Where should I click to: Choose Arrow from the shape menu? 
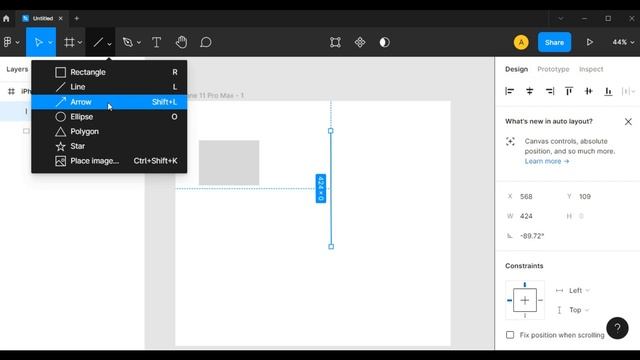109,102
